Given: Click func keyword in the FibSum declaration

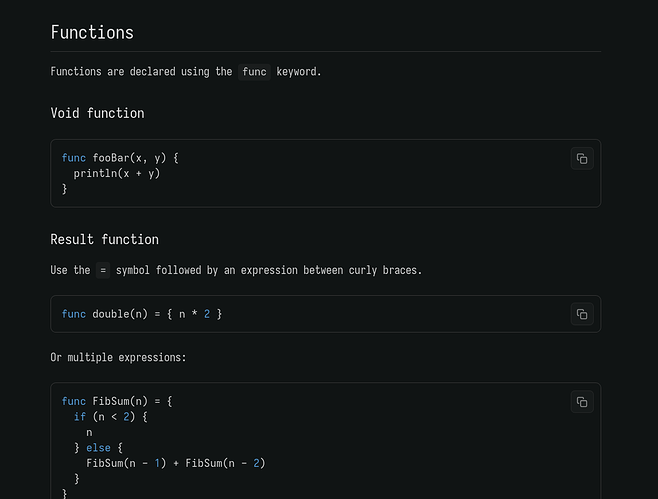Looking at the screenshot, I should (73, 402).
